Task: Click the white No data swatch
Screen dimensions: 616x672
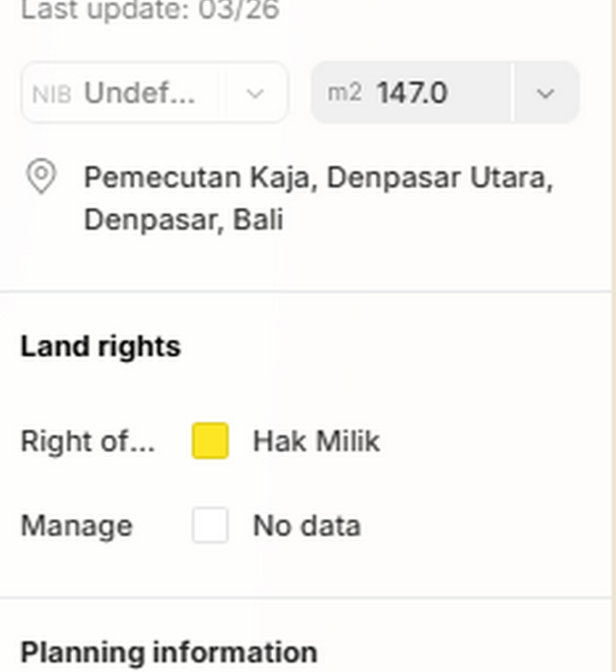Action: pyautogui.click(x=210, y=525)
